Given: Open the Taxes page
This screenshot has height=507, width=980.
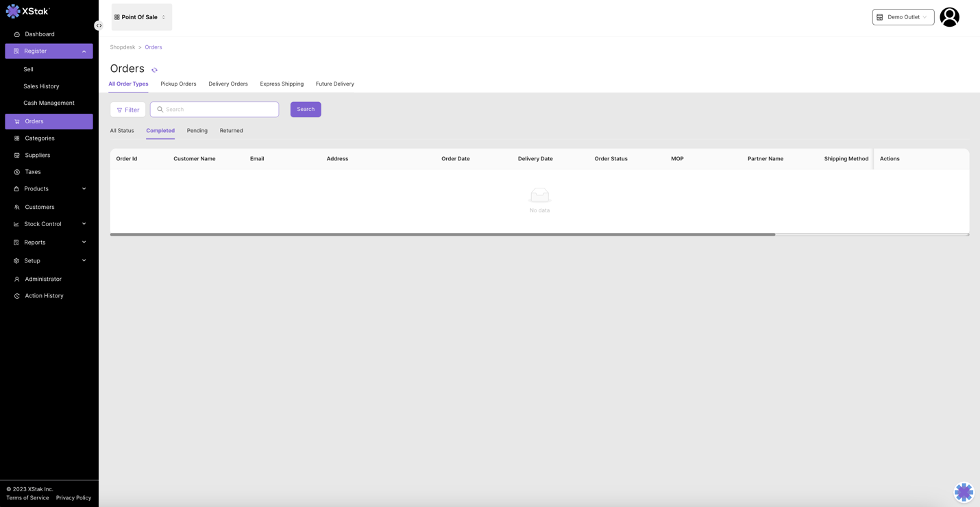Looking at the screenshot, I should click(33, 172).
